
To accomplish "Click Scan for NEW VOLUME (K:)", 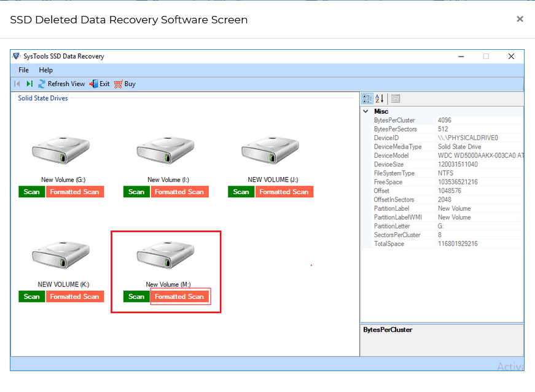I will tap(32, 297).
